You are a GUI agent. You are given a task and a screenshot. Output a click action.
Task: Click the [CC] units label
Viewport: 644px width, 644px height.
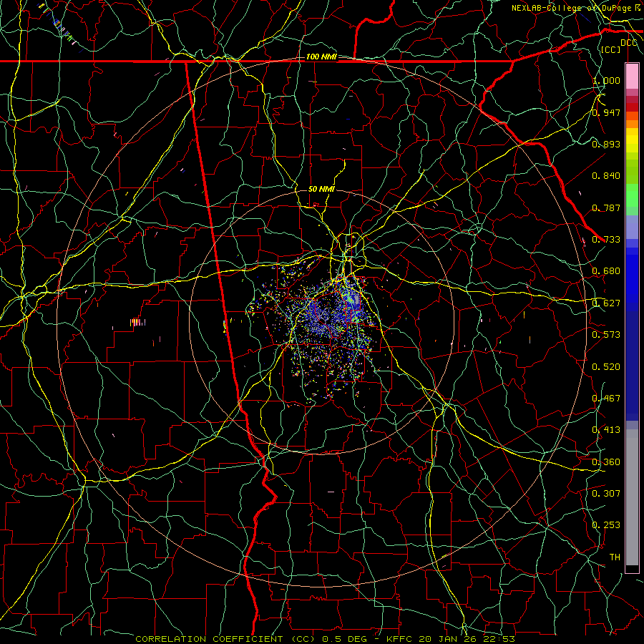tap(610, 49)
